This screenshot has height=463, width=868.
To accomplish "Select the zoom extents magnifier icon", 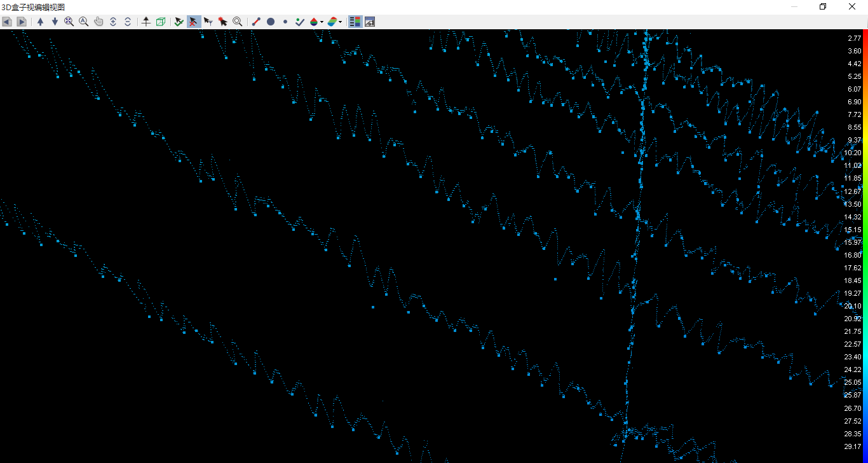I will point(69,22).
